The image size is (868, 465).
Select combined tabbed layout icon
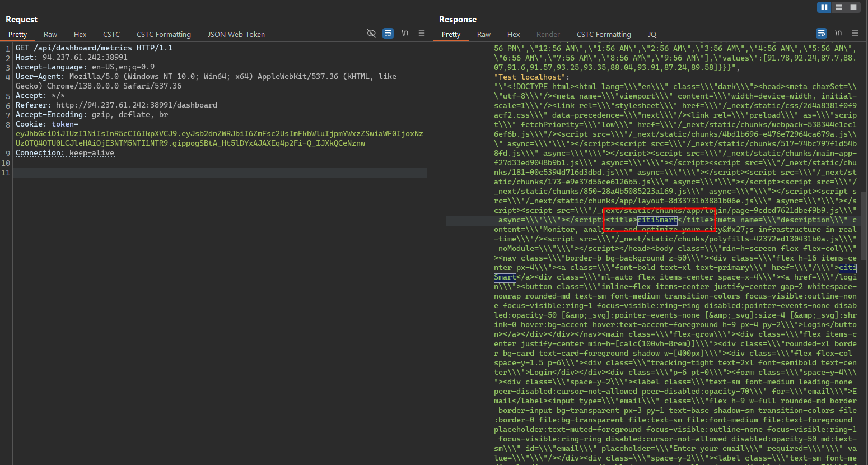click(853, 7)
